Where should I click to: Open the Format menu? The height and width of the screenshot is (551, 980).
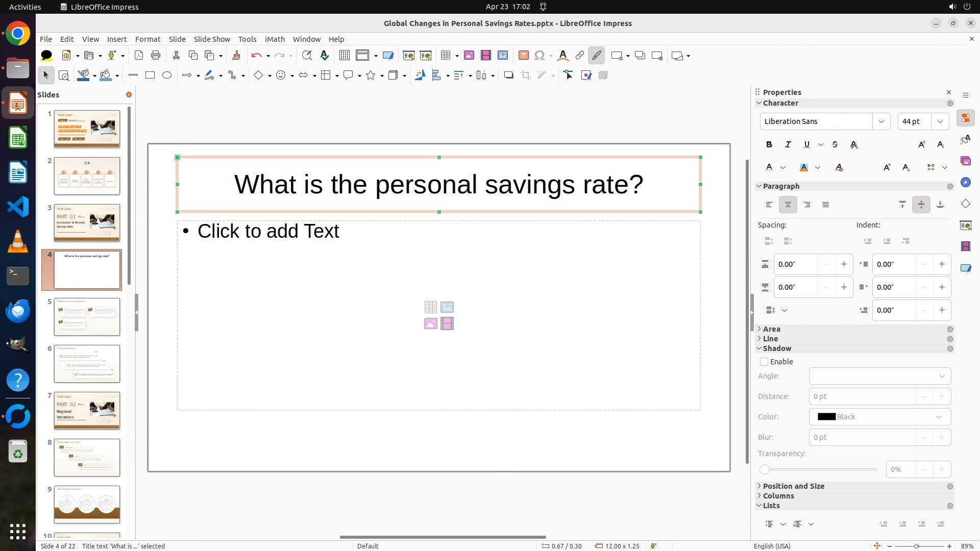point(148,39)
